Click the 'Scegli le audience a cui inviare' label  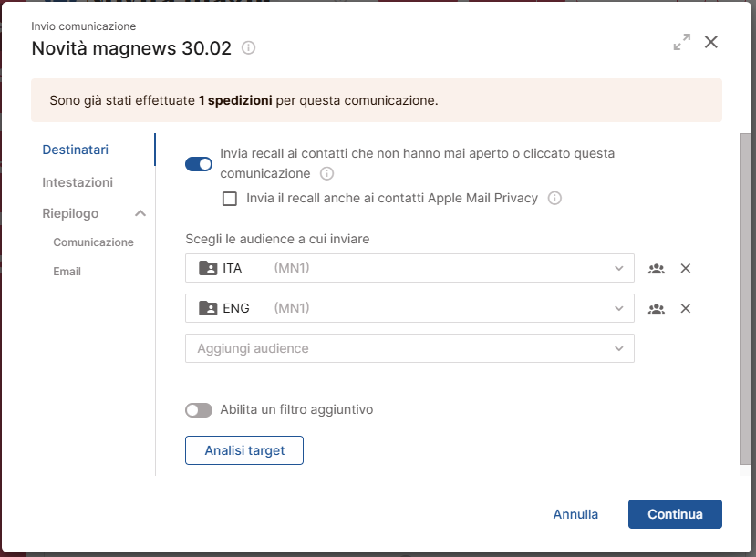[x=277, y=239]
